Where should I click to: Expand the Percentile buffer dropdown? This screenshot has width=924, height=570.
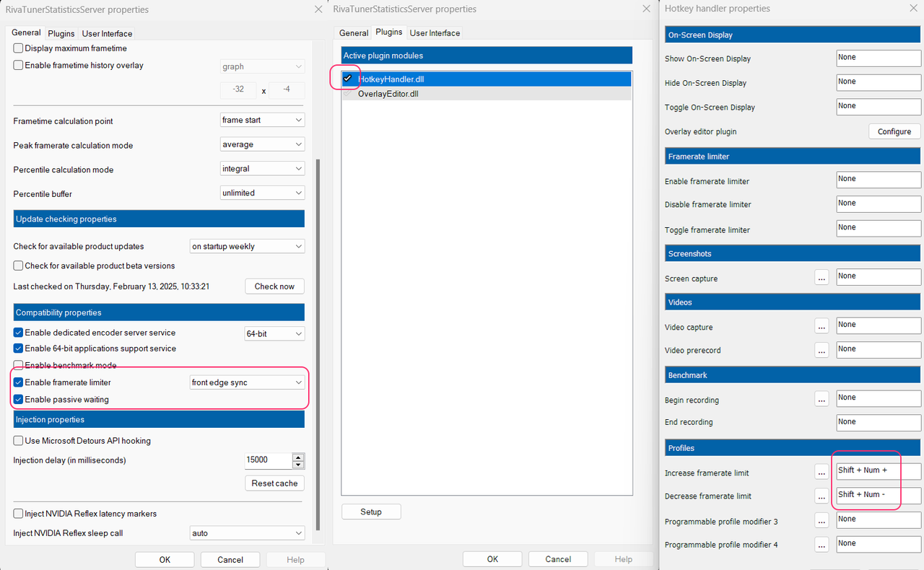262,193
